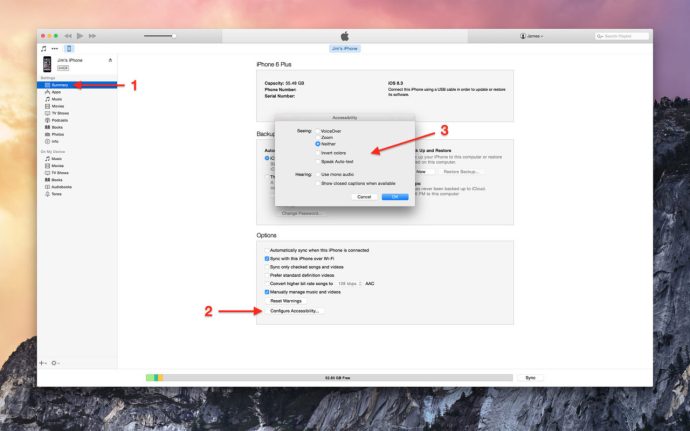The height and width of the screenshot is (431, 690).
Task: Click the Search Playlist field
Action: pos(622,36)
